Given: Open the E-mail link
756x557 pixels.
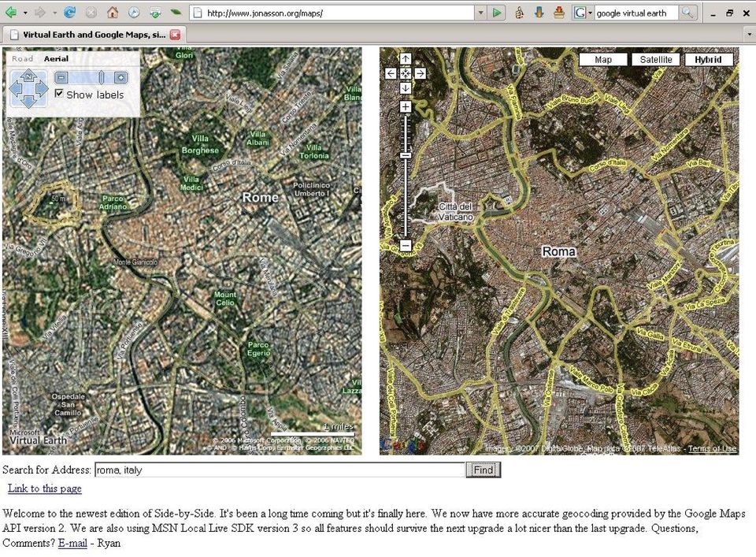Looking at the screenshot, I should tap(72, 543).
